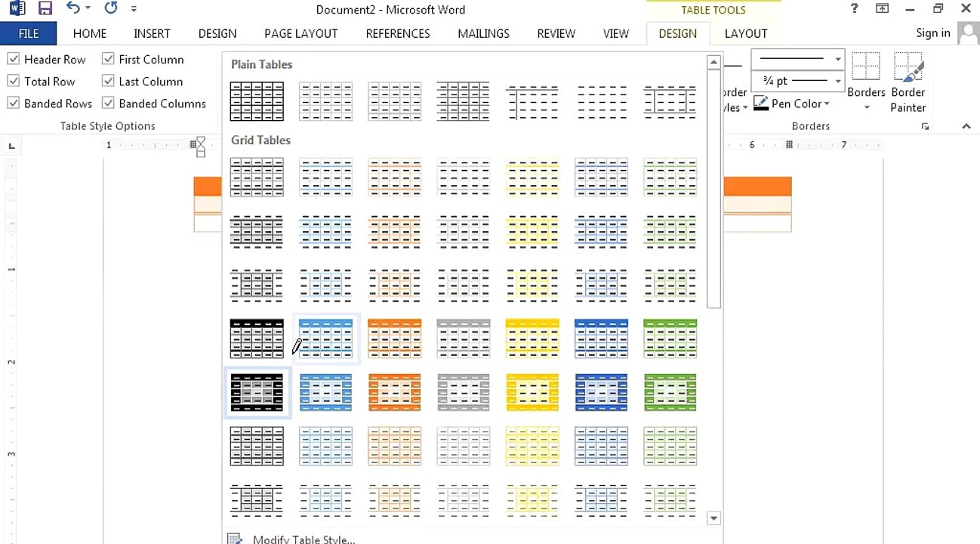Switch to the INSERT tab
Screen dimensions: 980x544
pos(152,33)
